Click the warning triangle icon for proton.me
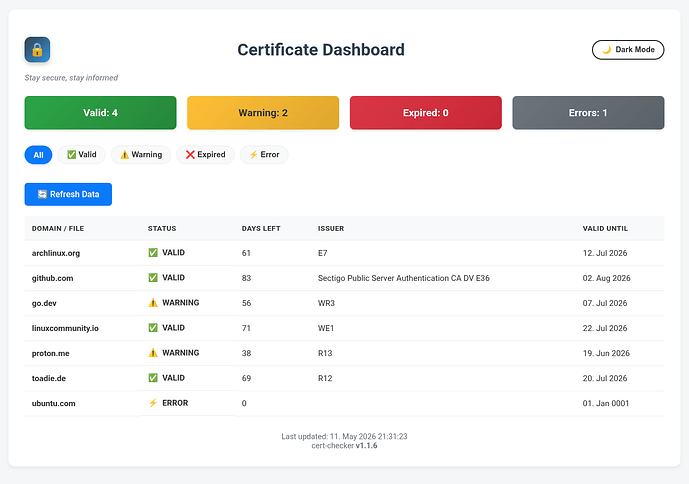This screenshot has width=689, height=484. (153, 353)
